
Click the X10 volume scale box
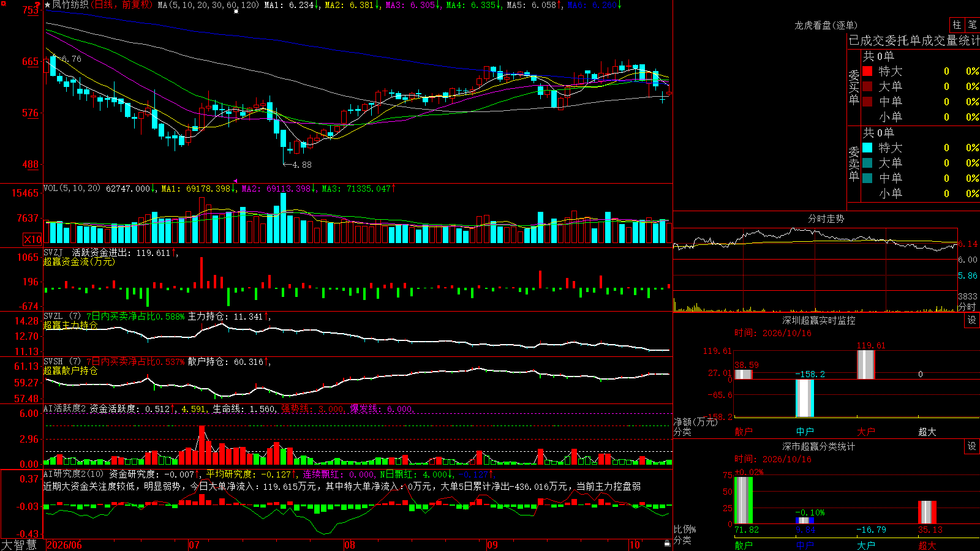point(32,239)
